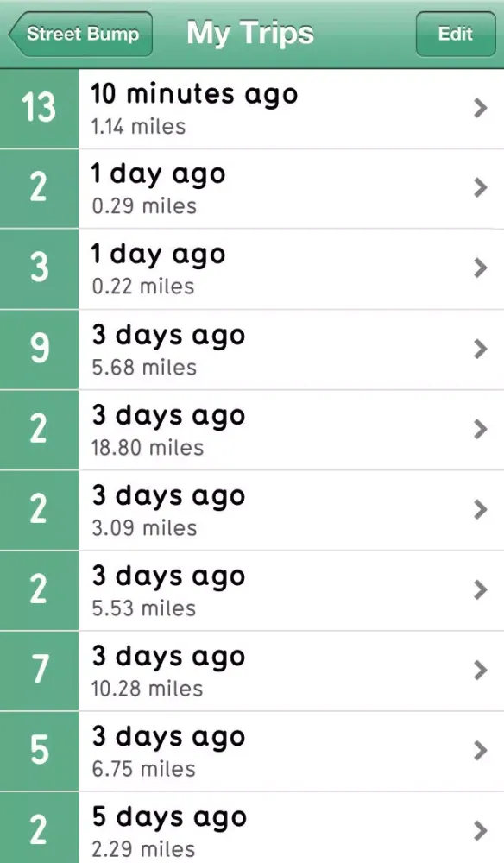The width and height of the screenshot is (504, 863).
Task: Select the trip measuring 3.09 miles
Action: [259, 509]
